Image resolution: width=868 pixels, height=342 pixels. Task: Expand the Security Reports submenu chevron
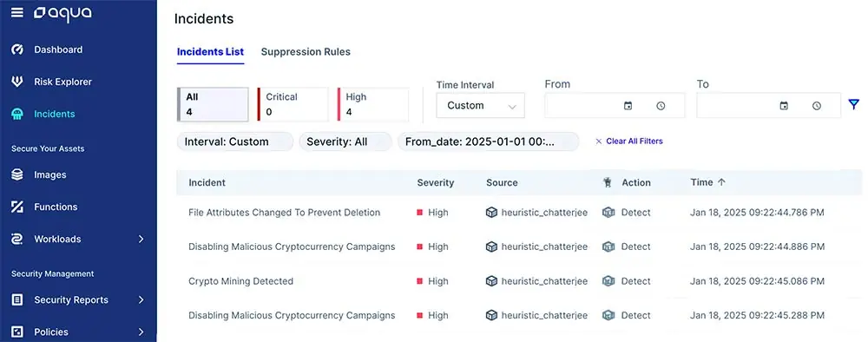[x=141, y=300]
